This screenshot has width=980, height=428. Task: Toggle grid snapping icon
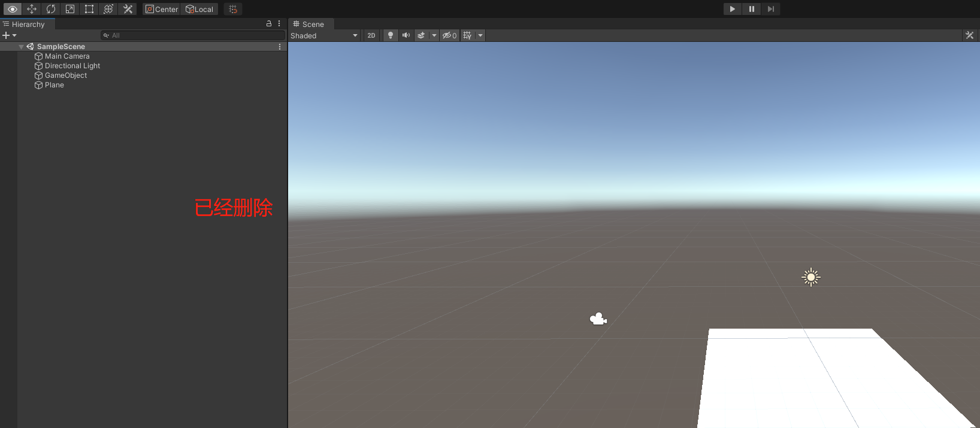pyautogui.click(x=233, y=9)
